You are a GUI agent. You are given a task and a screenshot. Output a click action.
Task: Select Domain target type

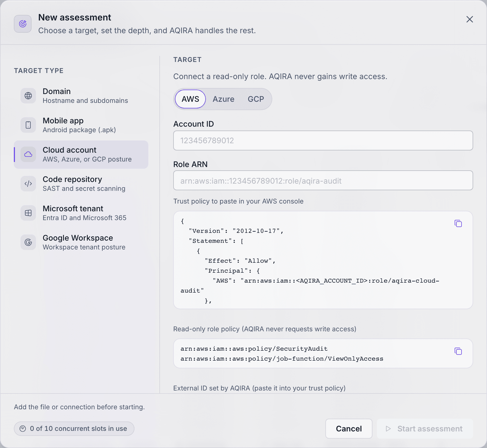pyautogui.click(x=81, y=96)
